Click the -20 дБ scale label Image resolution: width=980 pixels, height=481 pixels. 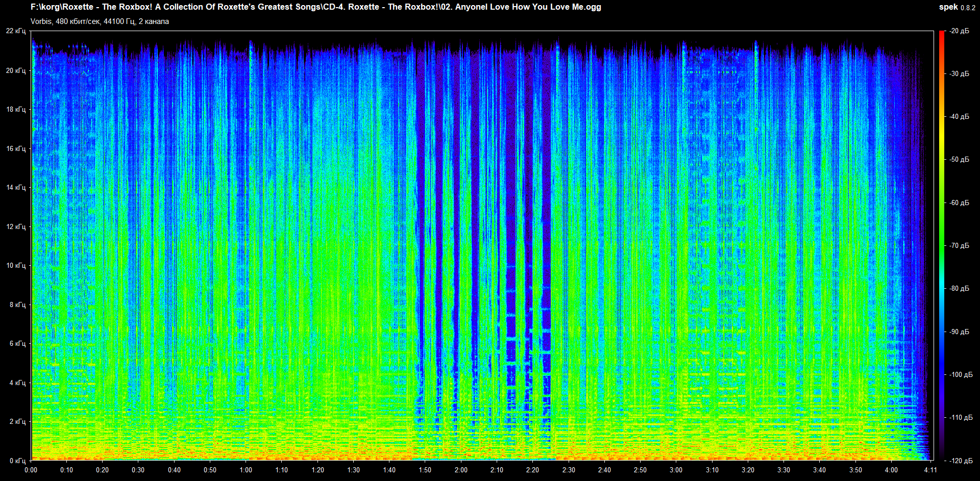click(x=959, y=31)
